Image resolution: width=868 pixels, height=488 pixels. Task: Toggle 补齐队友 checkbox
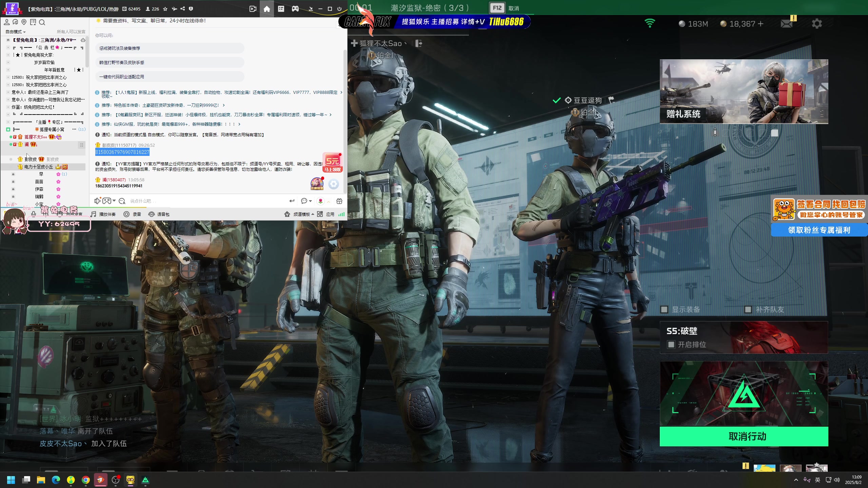click(748, 309)
